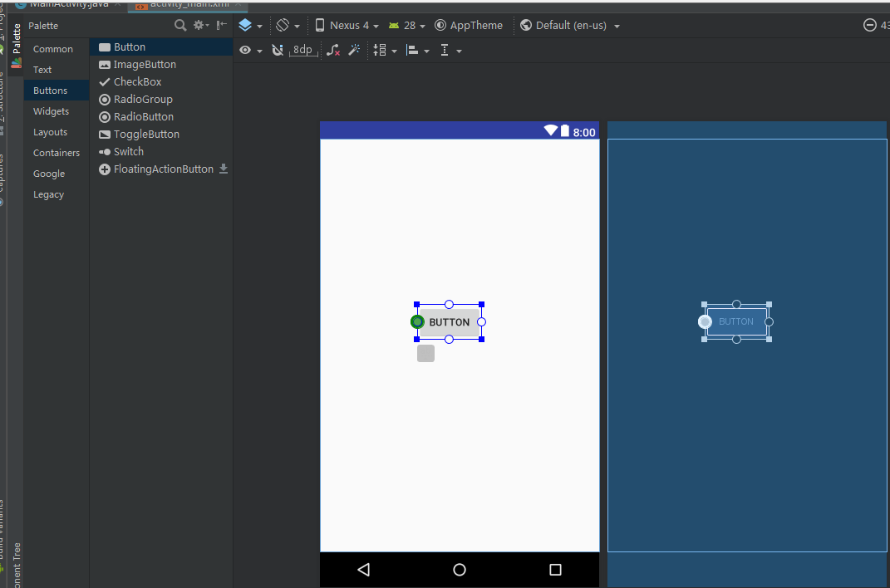Click blueprint button's right constraint anchor
This screenshot has width=890, height=588.
(770, 321)
